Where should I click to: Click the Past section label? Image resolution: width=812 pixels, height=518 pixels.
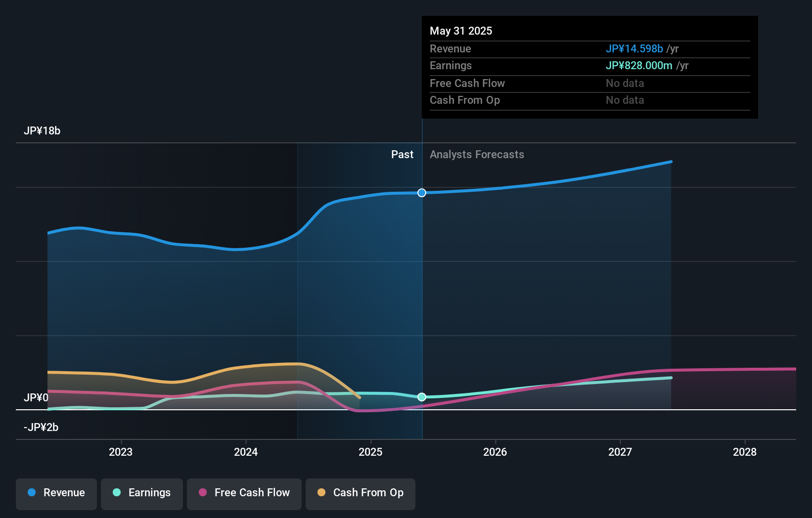[x=402, y=155]
